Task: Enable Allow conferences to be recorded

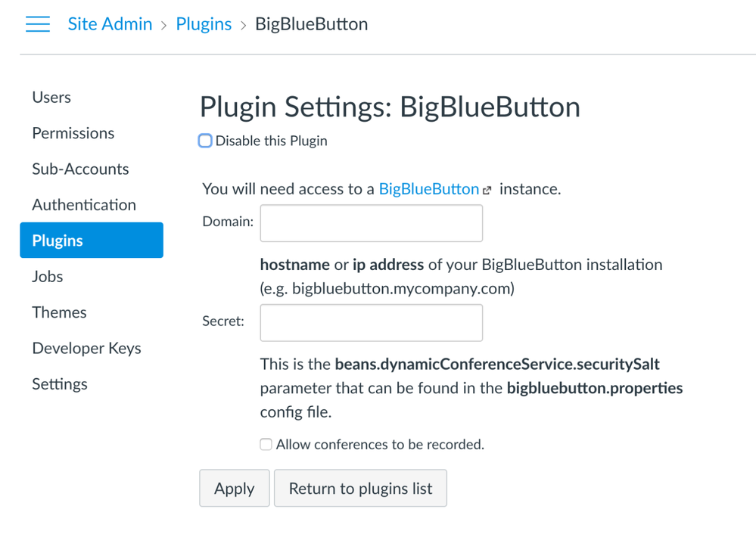Action: tap(266, 445)
